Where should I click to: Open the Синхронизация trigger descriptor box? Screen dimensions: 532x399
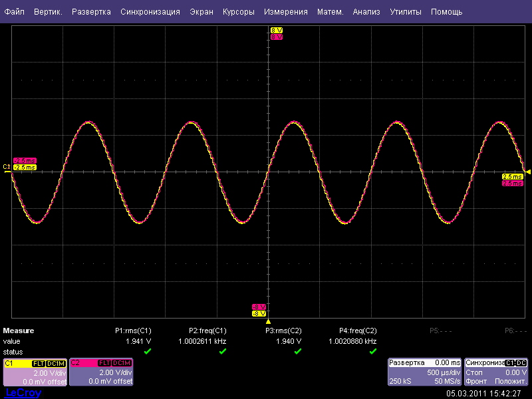coord(496,372)
